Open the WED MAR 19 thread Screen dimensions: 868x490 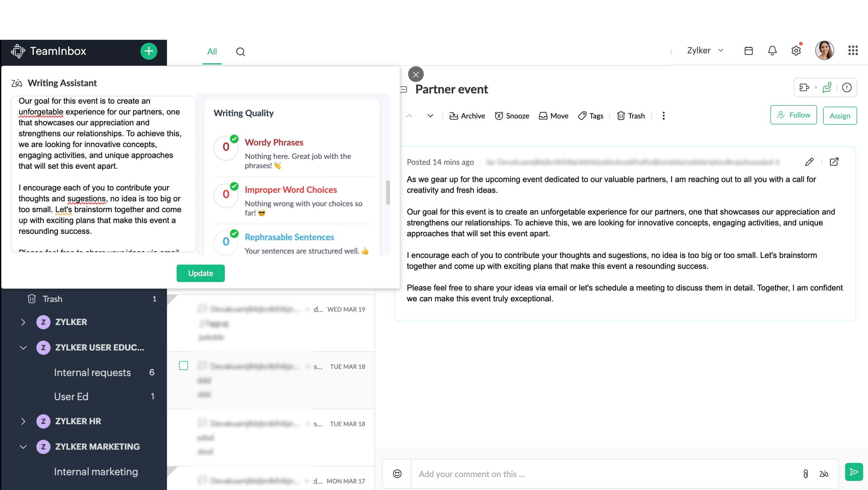271,323
